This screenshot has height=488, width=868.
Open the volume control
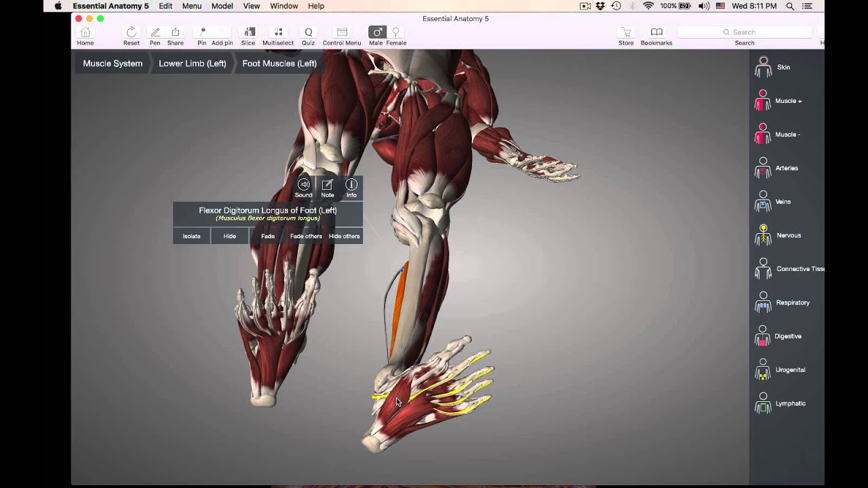tap(704, 6)
